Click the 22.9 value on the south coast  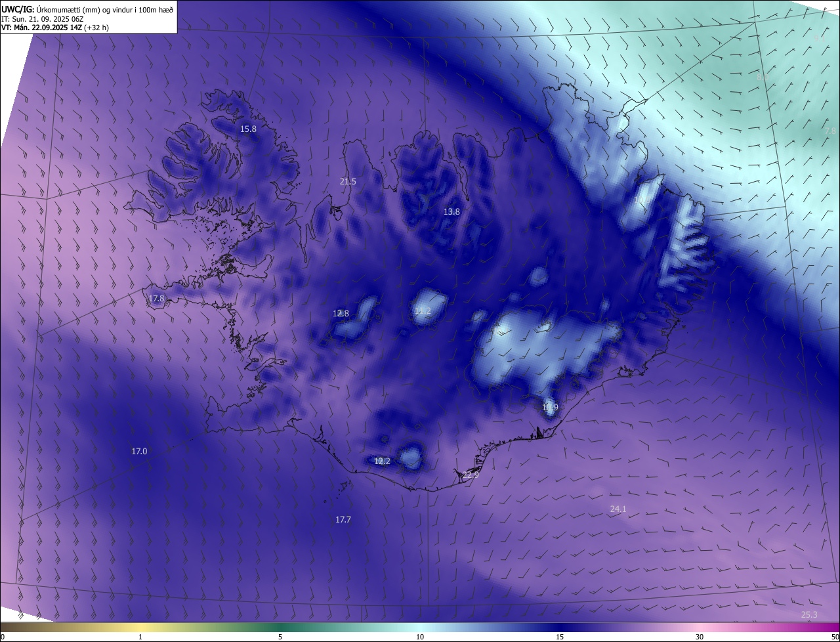pyautogui.click(x=471, y=475)
